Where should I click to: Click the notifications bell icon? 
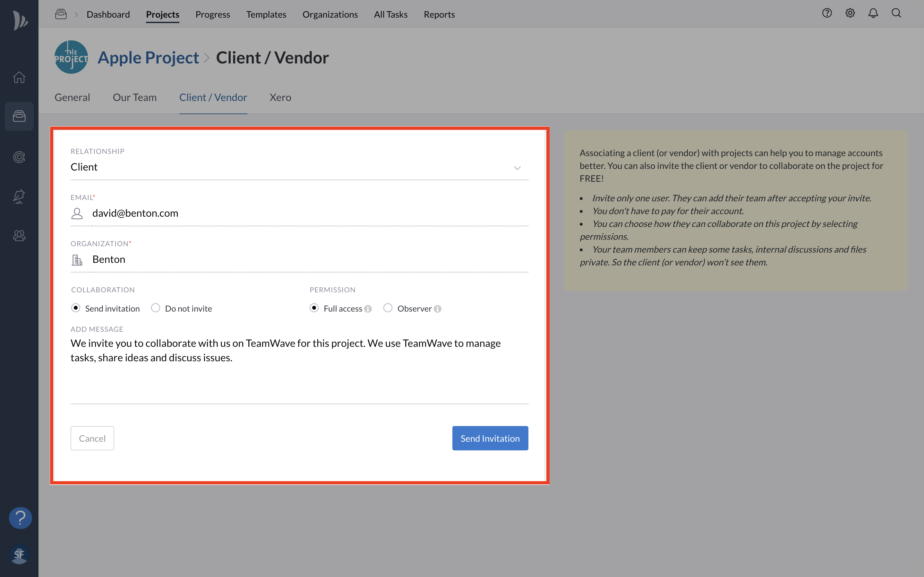873,13
